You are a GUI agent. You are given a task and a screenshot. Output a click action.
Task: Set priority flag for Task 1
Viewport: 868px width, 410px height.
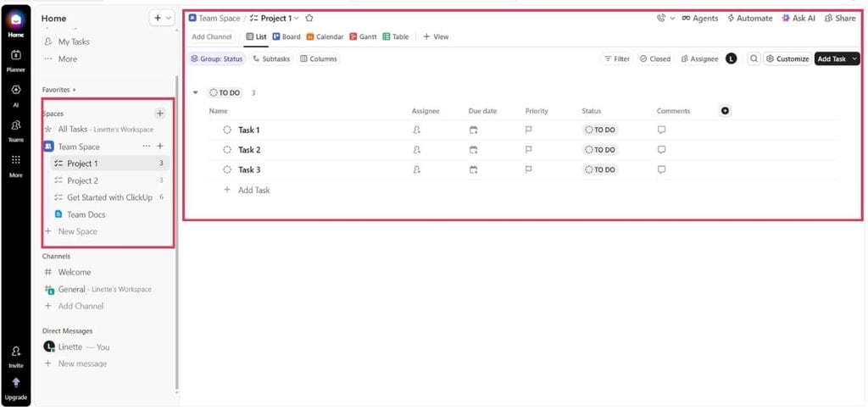pos(529,130)
